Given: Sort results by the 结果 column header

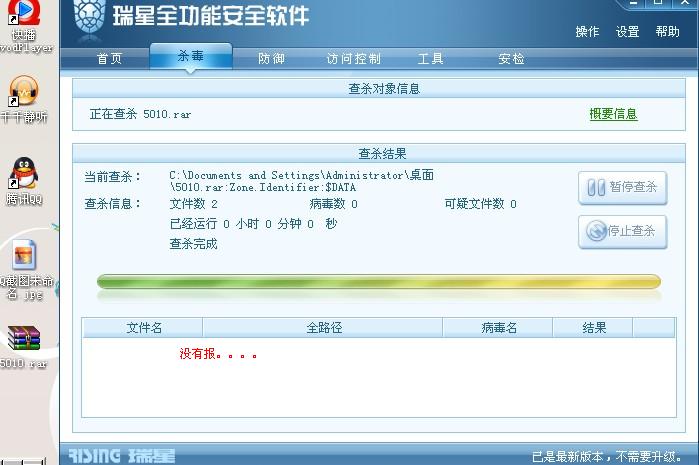Looking at the screenshot, I should point(593,328).
